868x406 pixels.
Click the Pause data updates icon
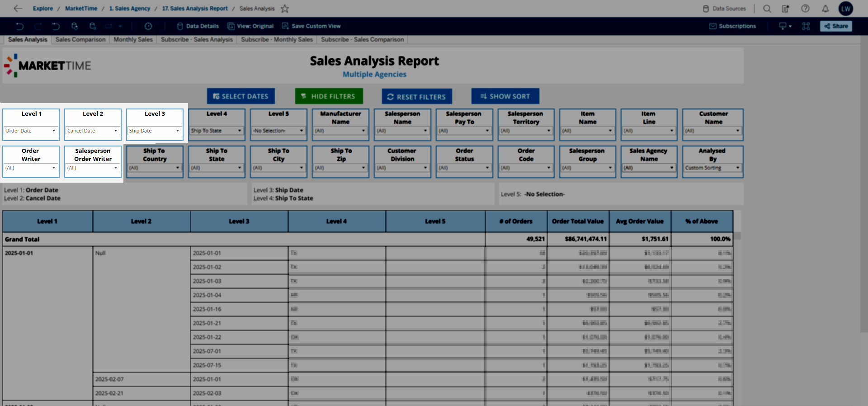click(93, 26)
